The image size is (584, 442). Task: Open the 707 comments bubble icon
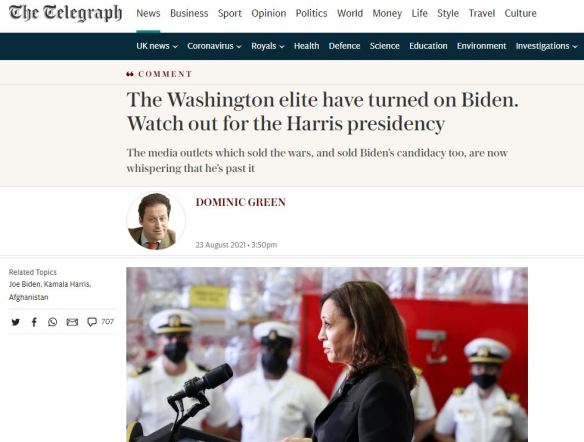pyautogui.click(x=92, y=322)
